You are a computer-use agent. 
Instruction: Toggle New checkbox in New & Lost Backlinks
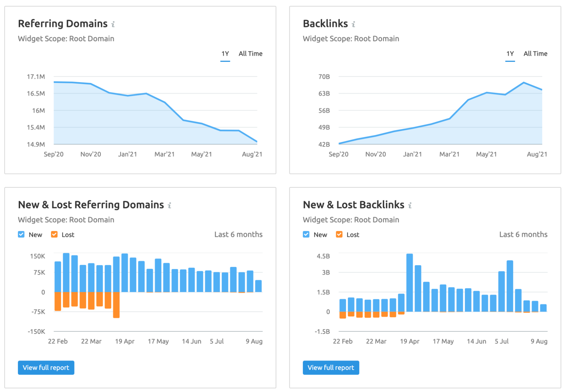pos(306,234)
